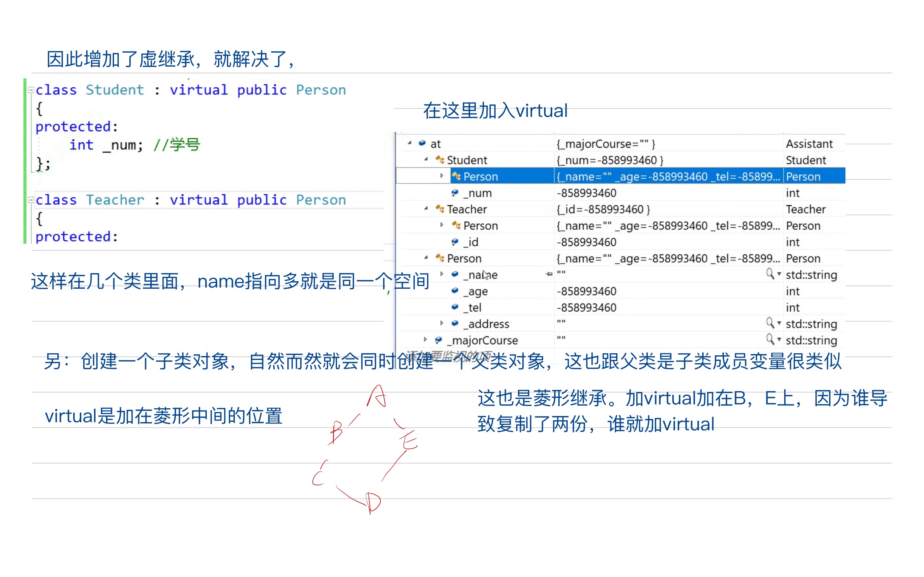The image size is (924, 577).
Task: Click the Assistant type cell of at row
Action: pos(809,144)
